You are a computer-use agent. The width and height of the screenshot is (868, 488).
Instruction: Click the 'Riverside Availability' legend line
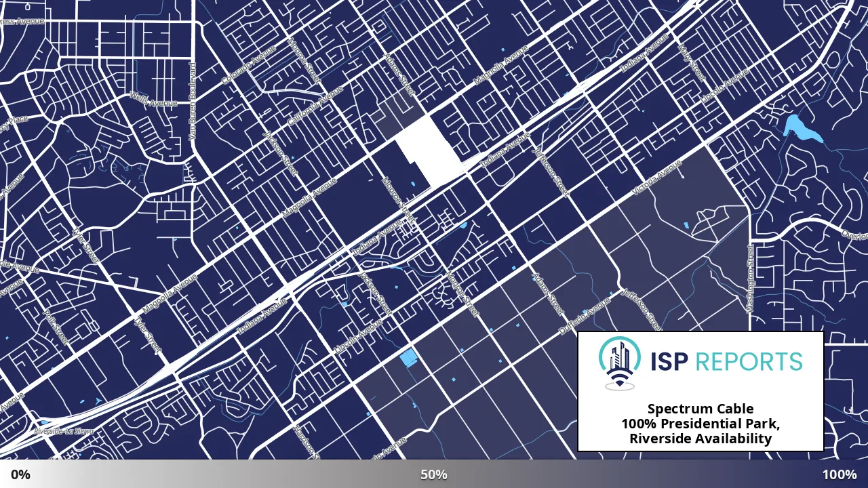point(701,439)
